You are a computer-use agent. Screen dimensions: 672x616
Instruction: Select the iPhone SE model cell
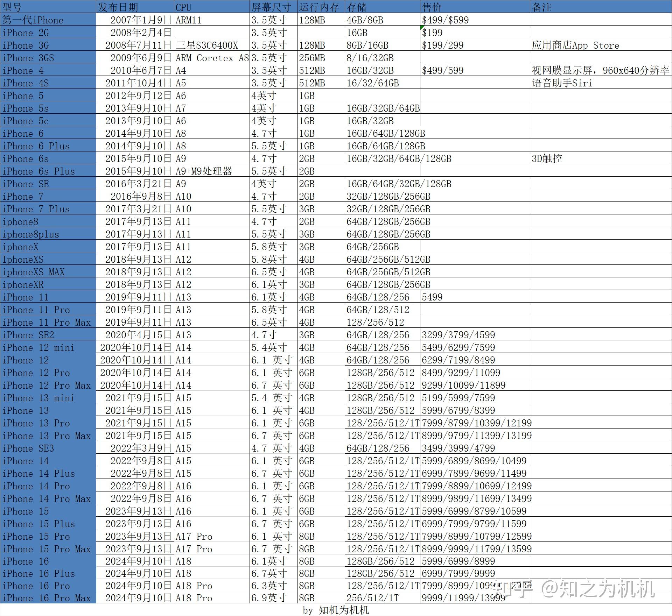coord(48,184)
